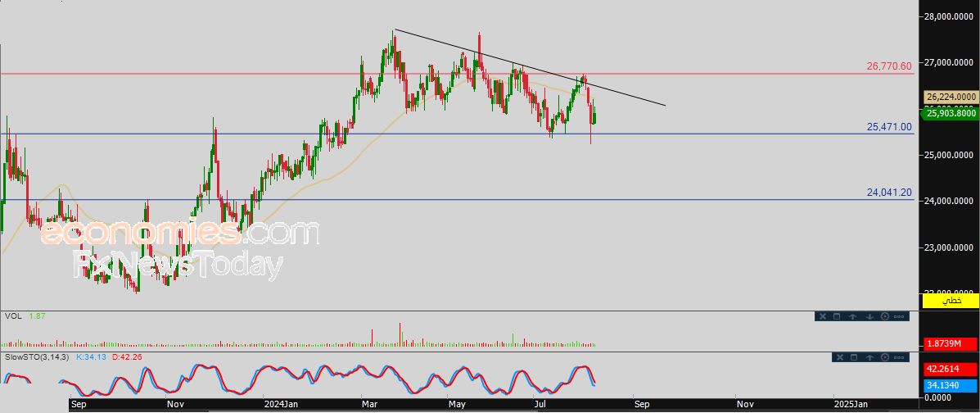Move the VOL pane up

pyautogui.click(x=852, y=316)
